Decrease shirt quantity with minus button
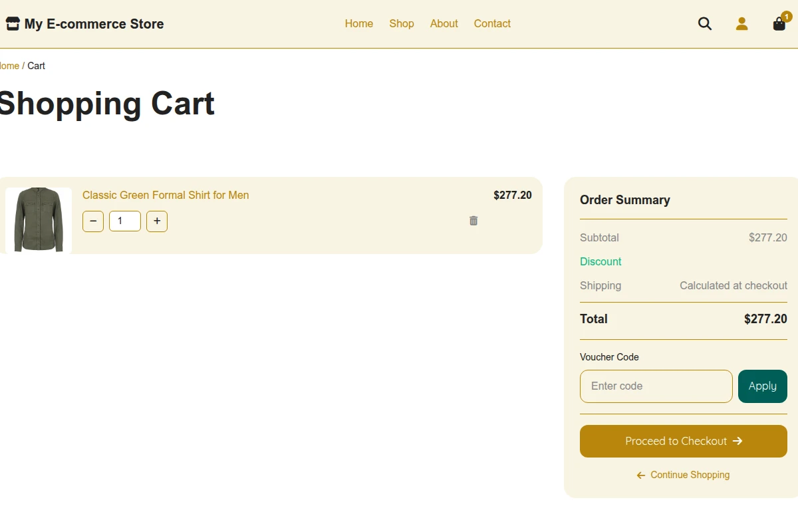 (x=93, y=221)
